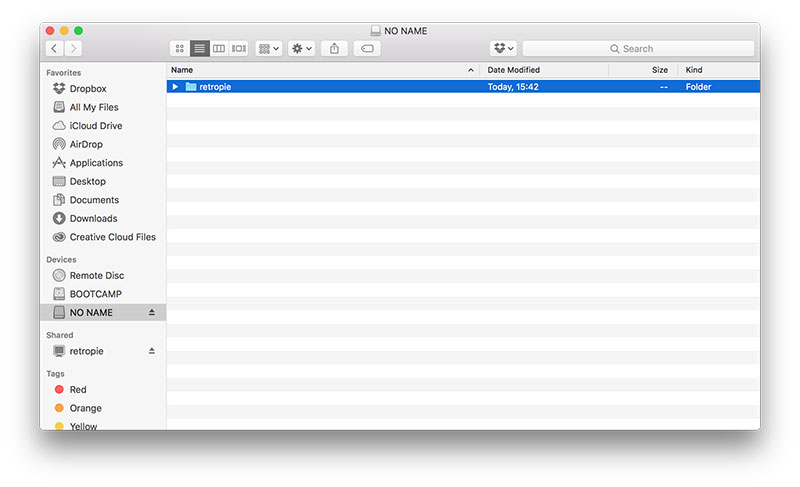
Task: Click the Edit Tags toolbar button
Action: pyautogui.click(x=366, y=48)
